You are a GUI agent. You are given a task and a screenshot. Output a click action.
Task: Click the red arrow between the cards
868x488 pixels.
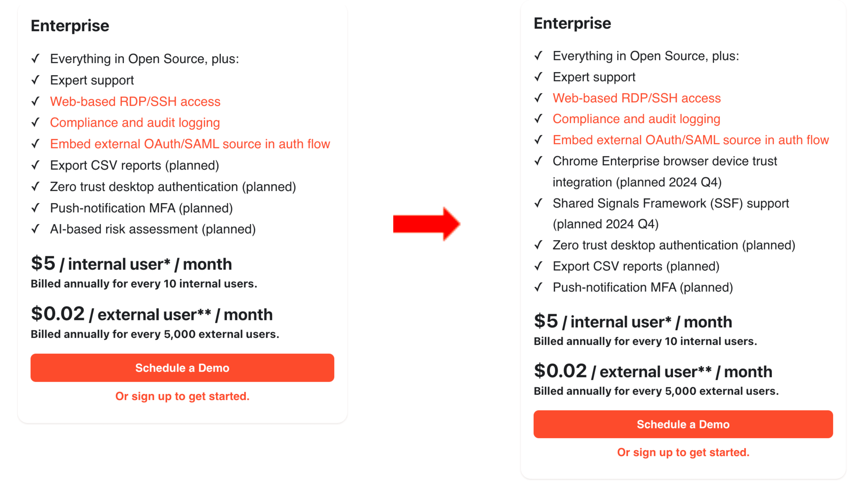[x=426, y=224]
